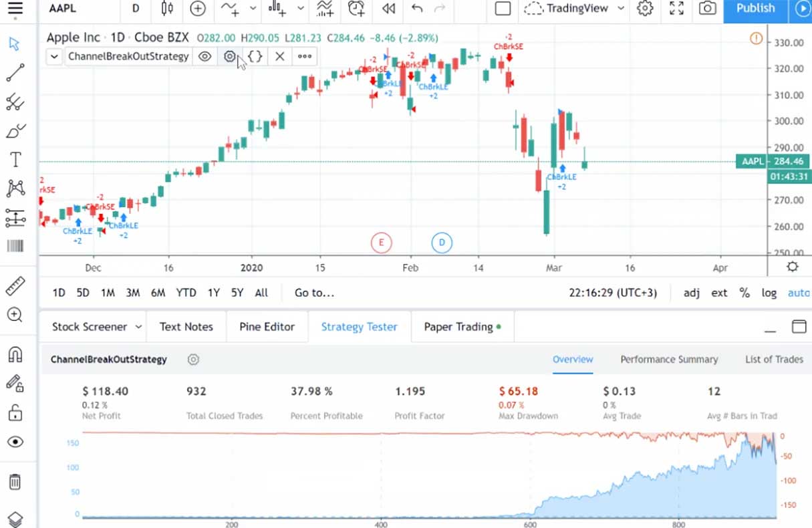The height and width of the screenshot is (528, 812).
Task: Open the Paper Trading tab
Action: click(x=462, y=327)
